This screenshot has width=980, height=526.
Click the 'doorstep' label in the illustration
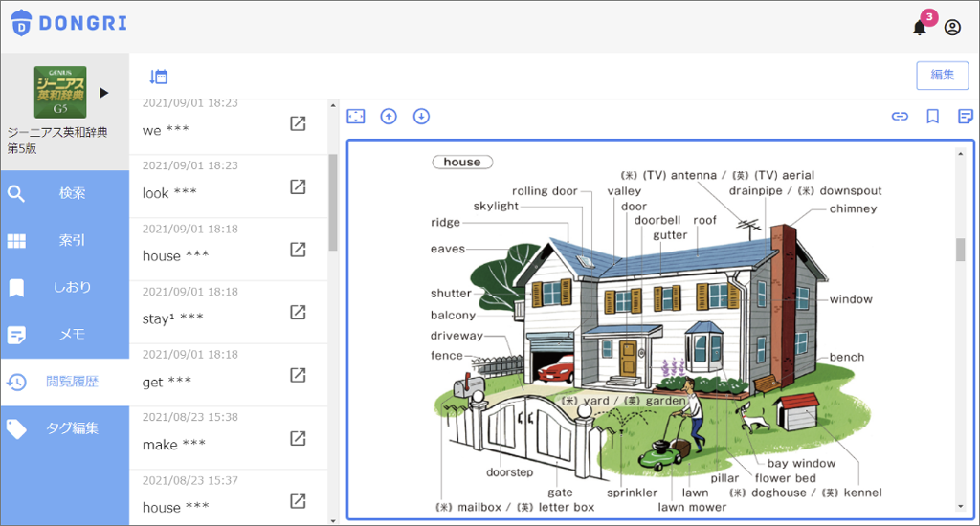tap(510, 472)
